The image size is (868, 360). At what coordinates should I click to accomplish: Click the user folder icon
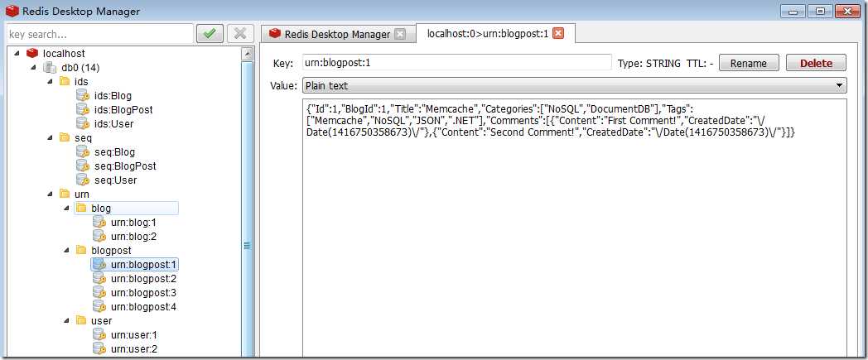81,321
